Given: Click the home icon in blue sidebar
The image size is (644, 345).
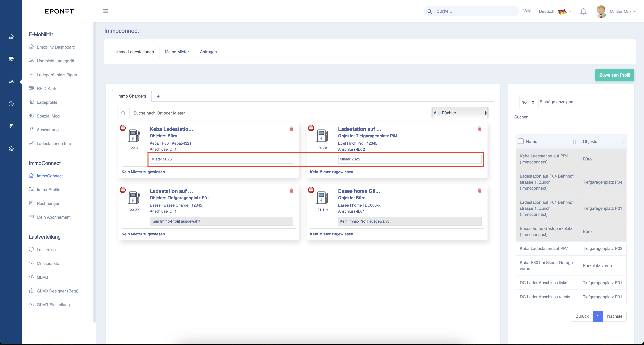Looking at the screenshot, I should [11, 37].
